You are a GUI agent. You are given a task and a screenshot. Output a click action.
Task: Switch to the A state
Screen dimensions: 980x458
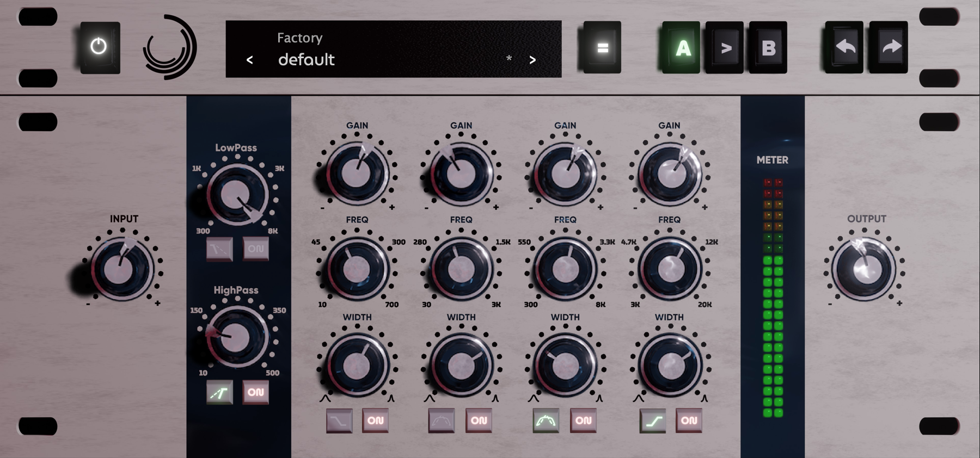point(682,48)
